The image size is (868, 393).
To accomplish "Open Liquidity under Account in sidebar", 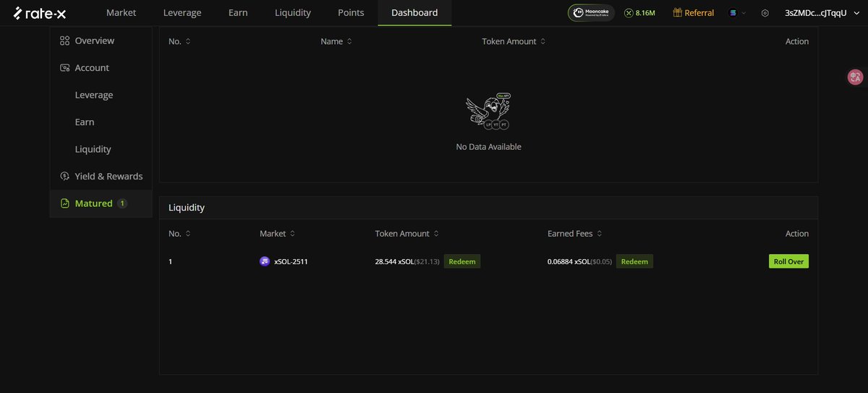I will tap(93, 149).
